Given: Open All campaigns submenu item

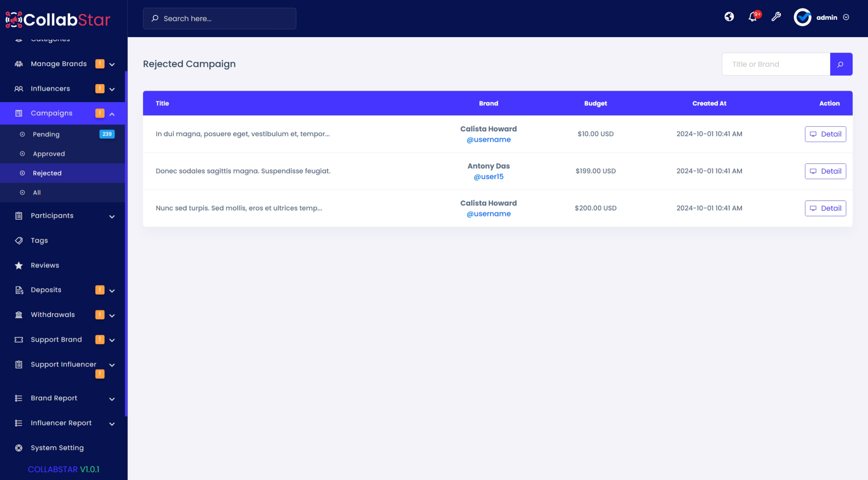Looking at the screenshot, I should click(x=62, y=193).
